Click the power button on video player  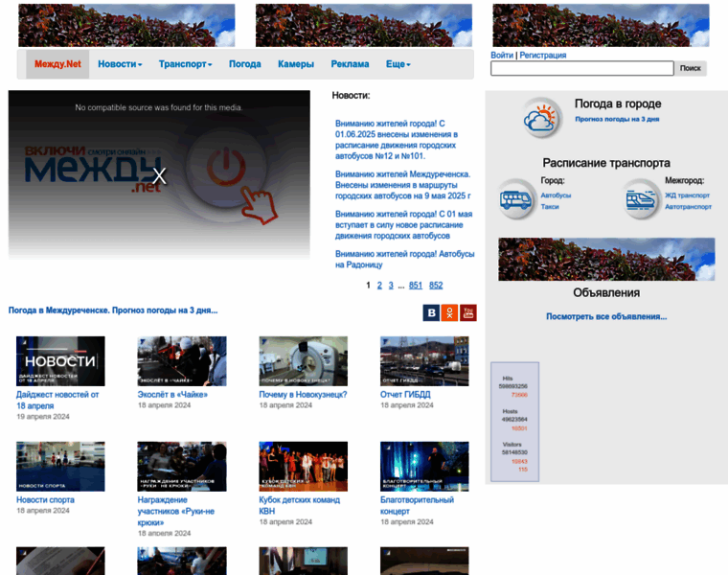click(x=226, y=166)
